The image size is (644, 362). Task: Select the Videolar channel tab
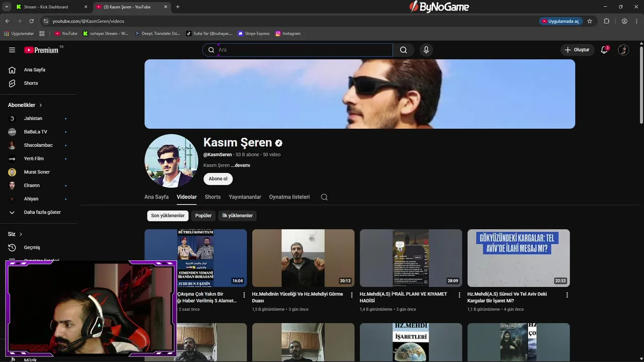(x=187, y=197)
